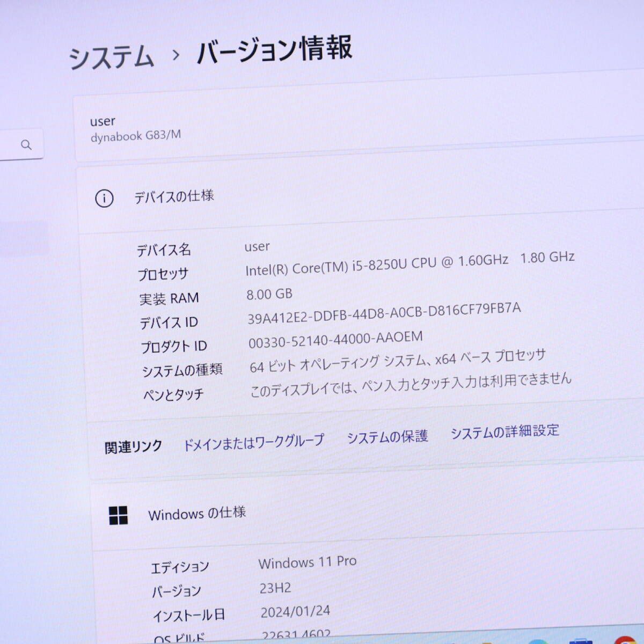This screenshot has width=644, height=644.
Task: Click the デバイス名 label
Action: click(164, 250)
